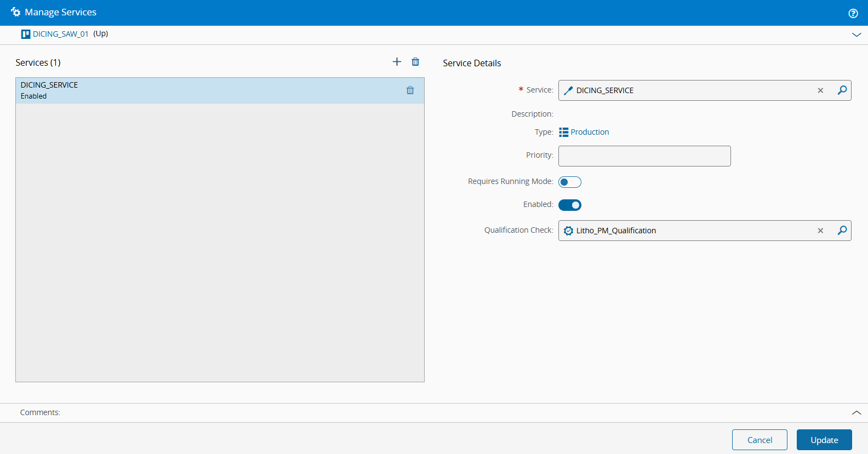The height and width of the screenshot is (454, 868).
Task: Click the Production type link
Action: [x=589, y=132]
